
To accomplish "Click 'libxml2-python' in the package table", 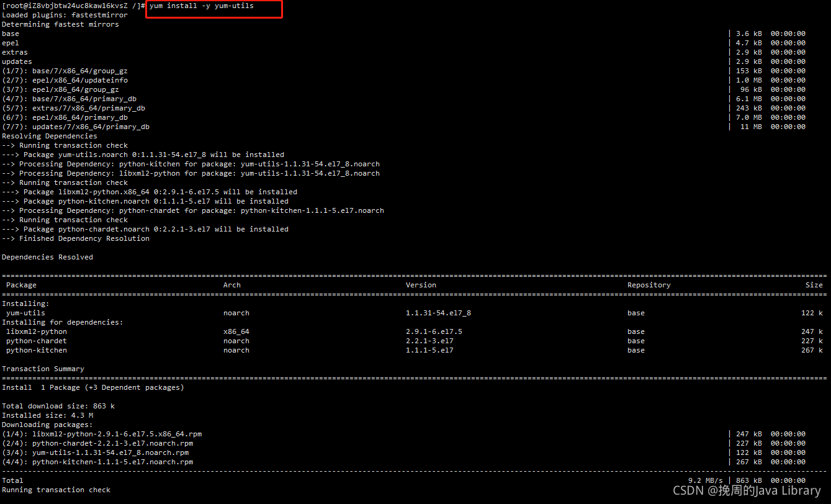I will (x=37, y=331).
